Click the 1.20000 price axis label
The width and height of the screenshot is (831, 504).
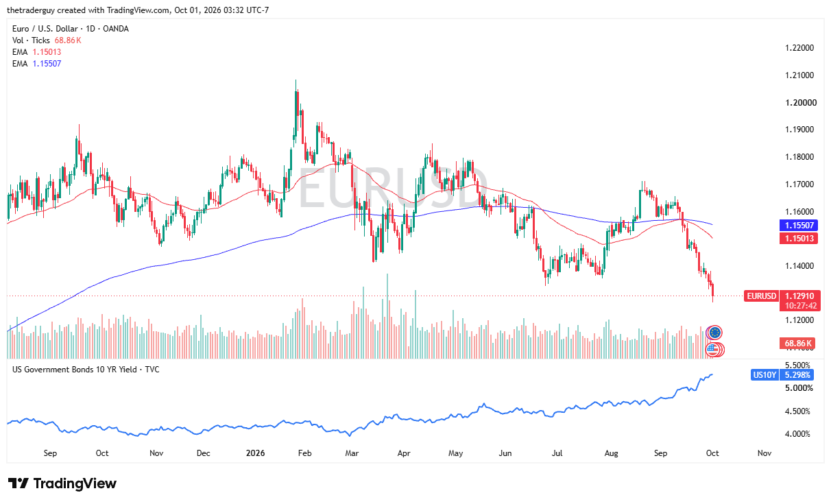[799, 103]
